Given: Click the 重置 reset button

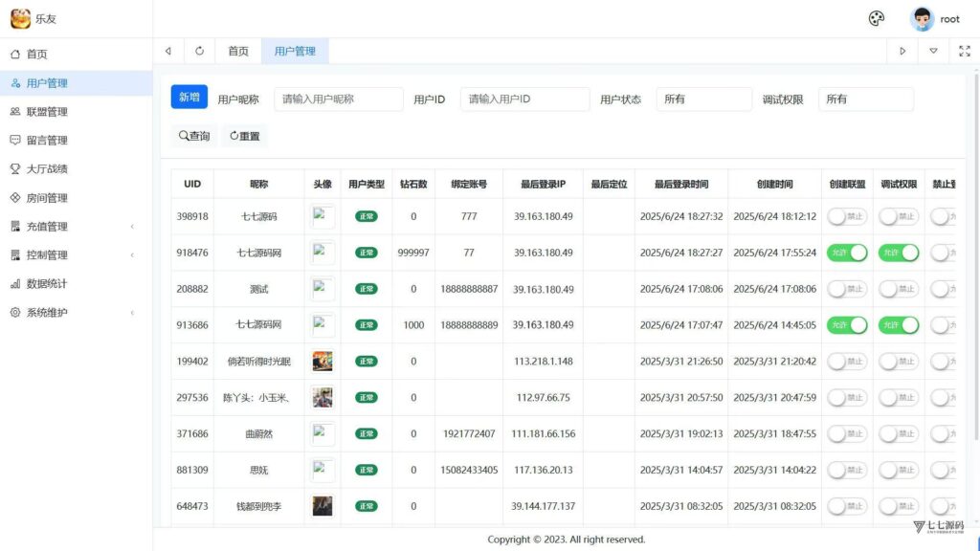Looking at the screenshot, I should click(244, 136).
